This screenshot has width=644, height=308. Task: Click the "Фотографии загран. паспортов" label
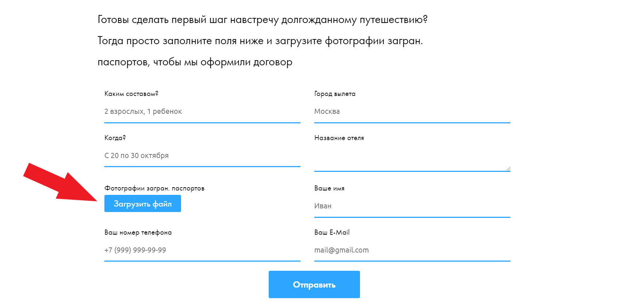154,188
